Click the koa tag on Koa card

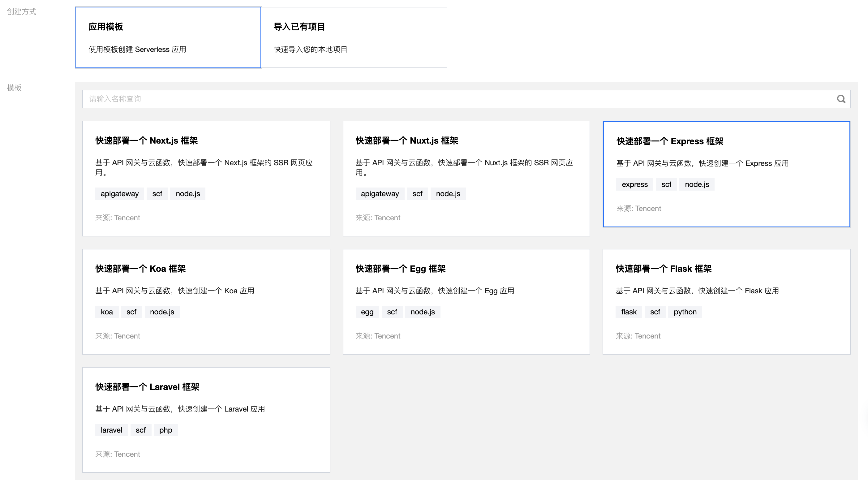[107, 312]
